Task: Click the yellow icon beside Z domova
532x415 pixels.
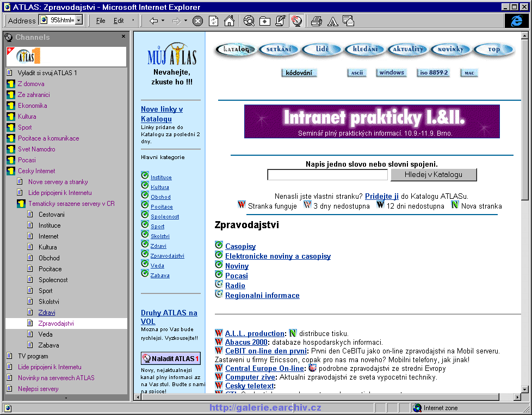Action: coord(11,83)
